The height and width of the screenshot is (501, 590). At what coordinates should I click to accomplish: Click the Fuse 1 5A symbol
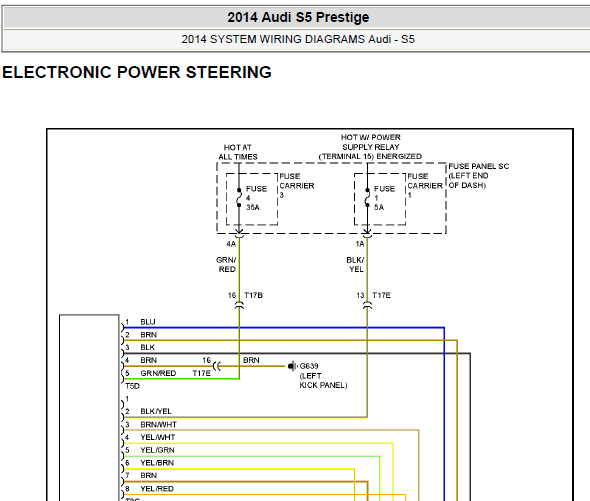coord(367,197)
